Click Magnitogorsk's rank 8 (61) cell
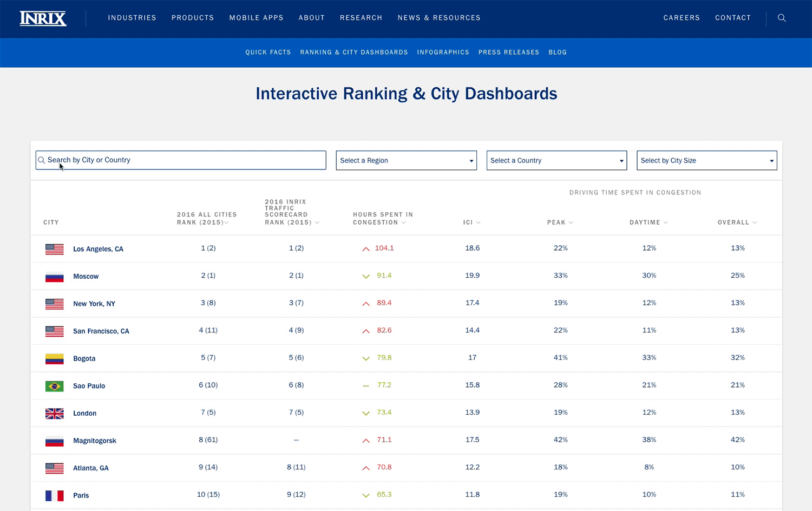812x511 pixels. pos(208,440)
